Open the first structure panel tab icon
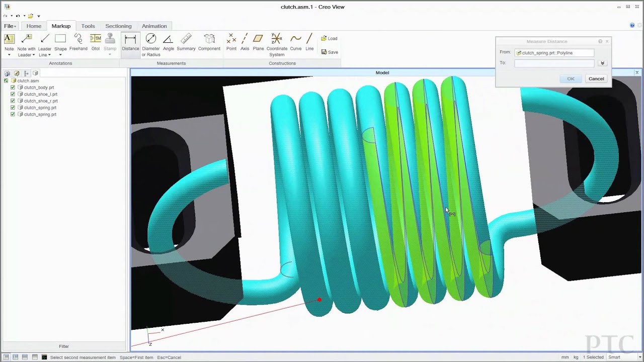 click(8, 73)
